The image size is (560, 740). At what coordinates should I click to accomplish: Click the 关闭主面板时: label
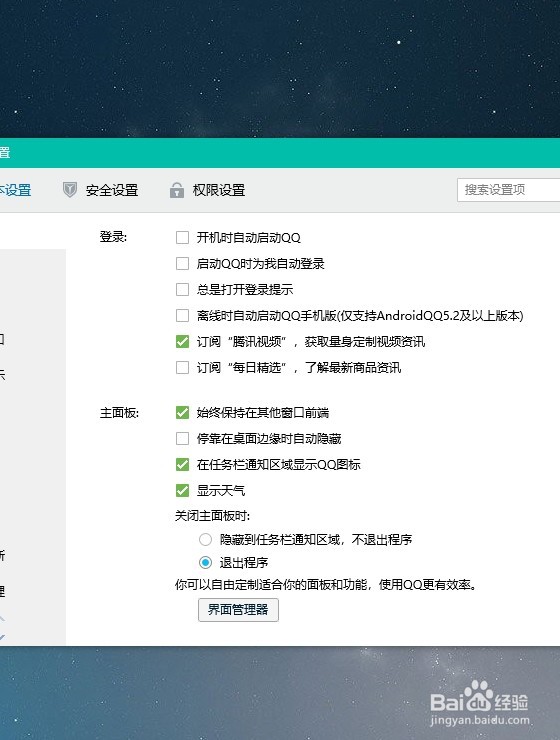point(212,516)
